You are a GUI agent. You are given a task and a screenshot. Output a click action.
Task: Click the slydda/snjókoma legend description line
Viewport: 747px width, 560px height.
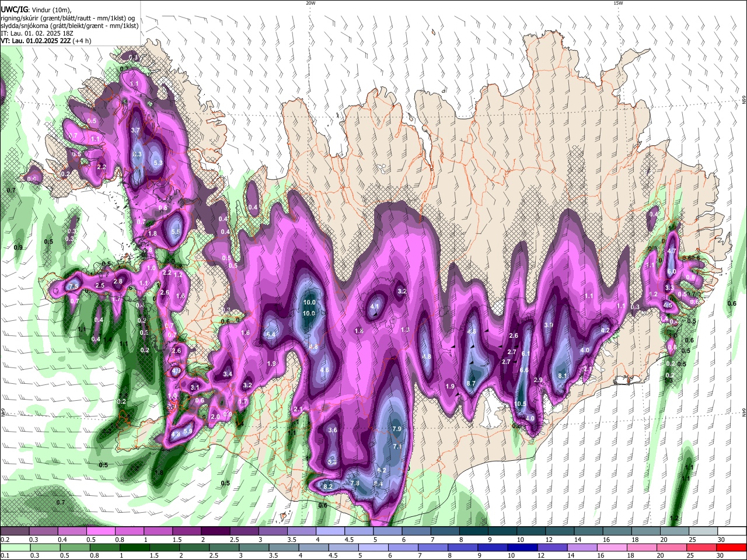click(x=69, y=26)
